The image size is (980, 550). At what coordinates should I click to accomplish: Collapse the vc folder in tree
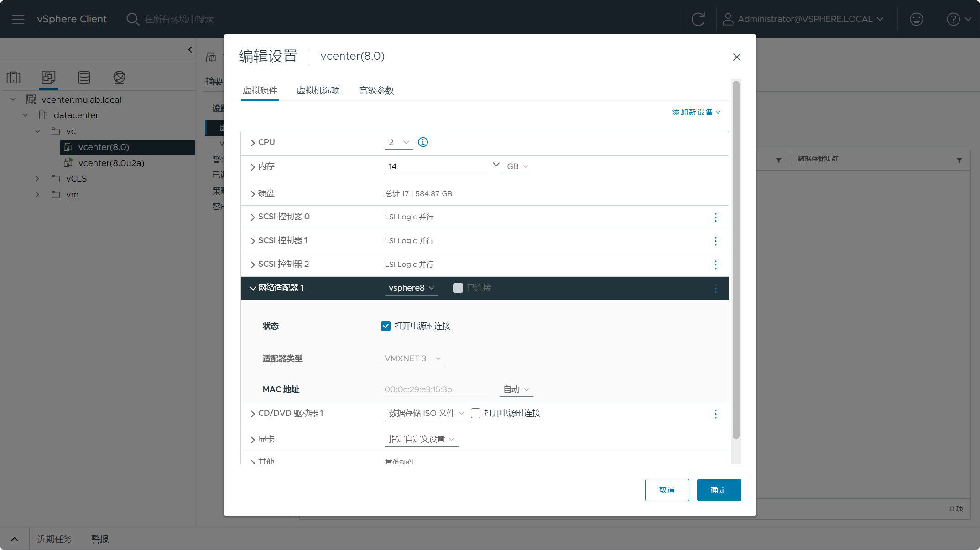(x=38, y=131)
